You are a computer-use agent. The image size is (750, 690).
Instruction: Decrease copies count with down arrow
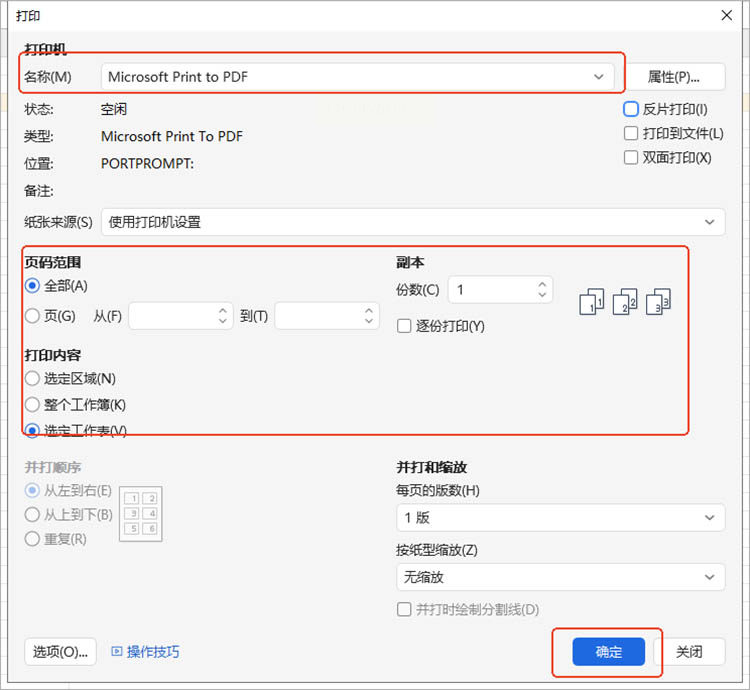pos(542,295)
